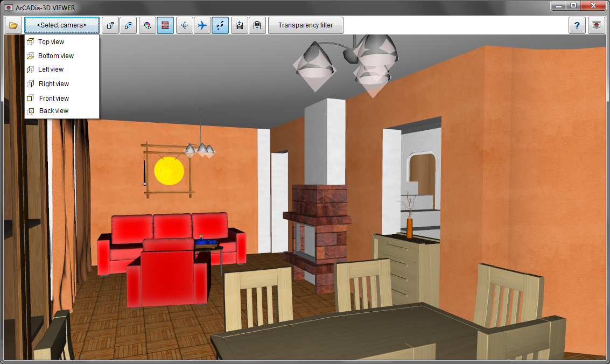Click the color wheel rendering icon
This screenshot has width=610, height=364.
148,25
